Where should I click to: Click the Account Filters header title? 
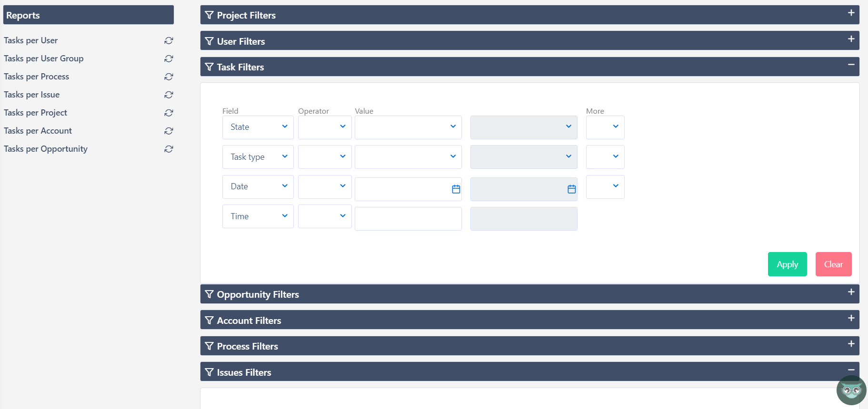point(249,321)
